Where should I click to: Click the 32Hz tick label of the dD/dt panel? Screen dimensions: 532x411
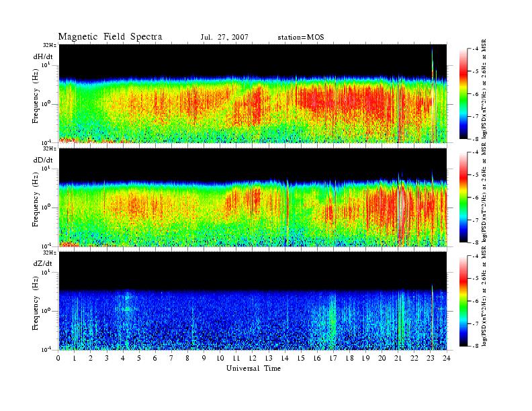[x=49, y=148]
